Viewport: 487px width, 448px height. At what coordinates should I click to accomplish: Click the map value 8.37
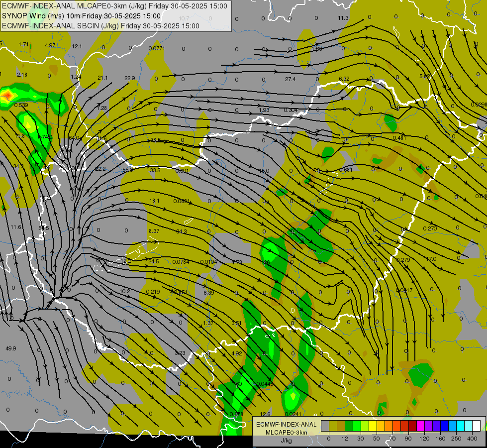click(x=154, y=230)
